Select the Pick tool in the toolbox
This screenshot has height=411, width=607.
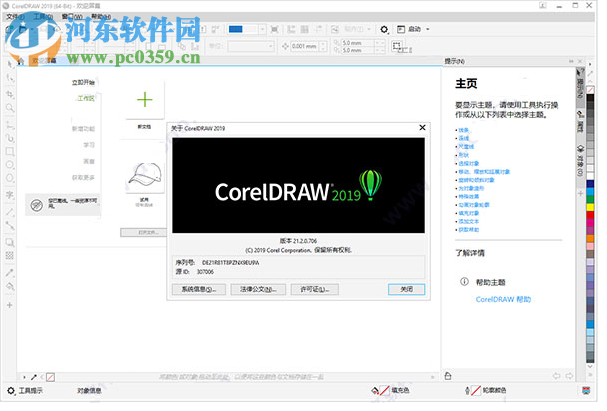coord(10,64)
